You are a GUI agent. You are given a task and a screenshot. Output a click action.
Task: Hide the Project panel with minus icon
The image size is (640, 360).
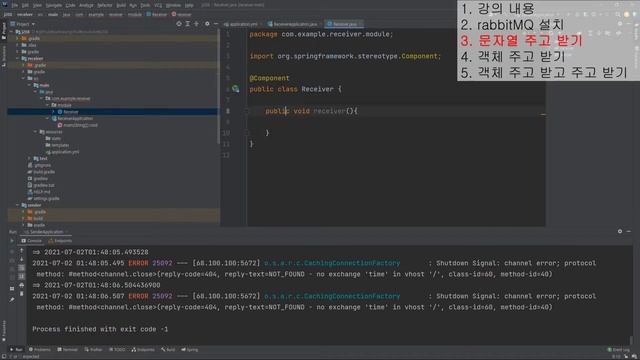click(216, 24)
